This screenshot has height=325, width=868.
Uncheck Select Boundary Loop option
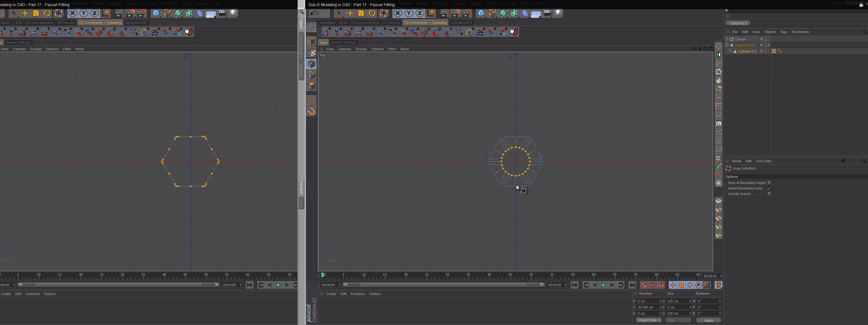tap(769, 188)
